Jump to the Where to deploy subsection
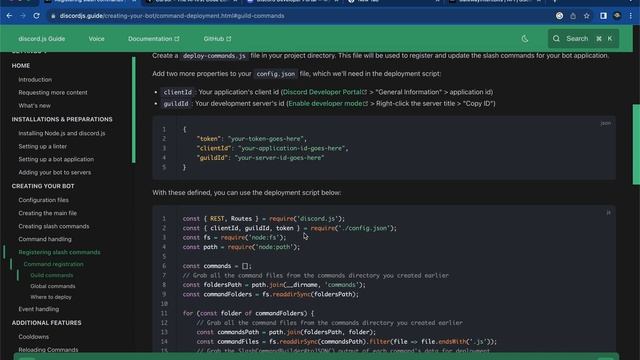The image size is (640, 360). [51, 298]
